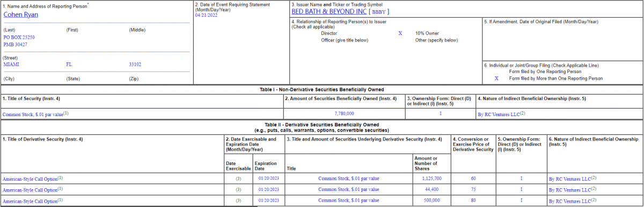Screen dimensions: 644x207
Task: Click the Officer (give title below) label
Action: pos(345,40)
